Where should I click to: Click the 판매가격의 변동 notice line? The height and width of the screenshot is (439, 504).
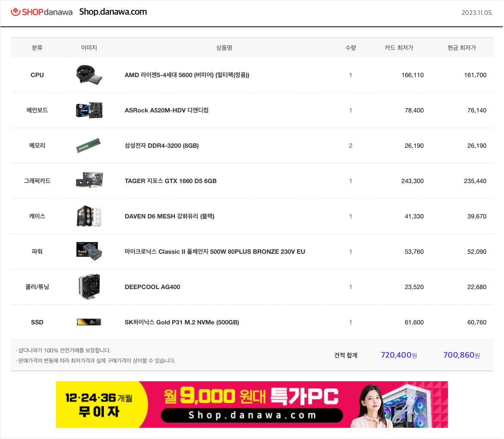pyautogui.click(x=96, y=361)
